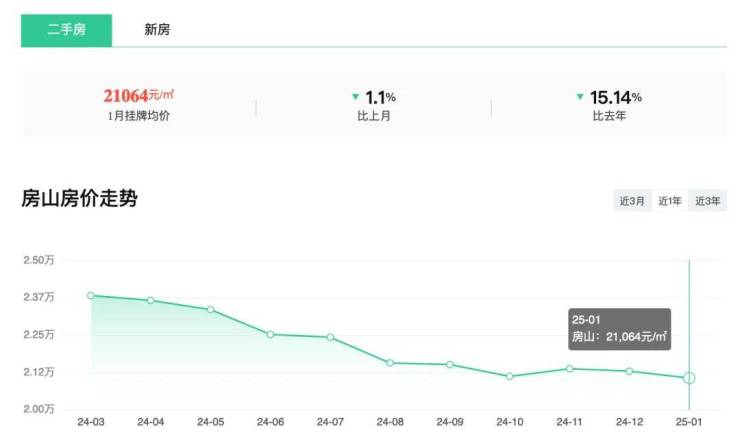Click the 24-04 data point on chart
Image resolution: width=740 pixels, height=448 pixels.
(x=150, y=300)
